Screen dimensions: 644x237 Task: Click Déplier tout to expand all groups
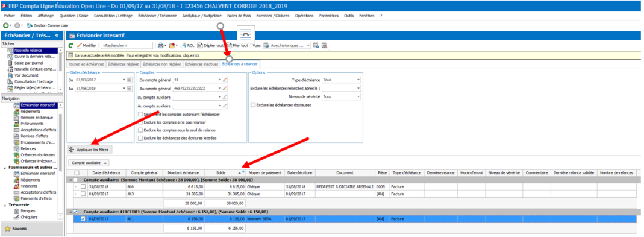[x=210, y=46]
